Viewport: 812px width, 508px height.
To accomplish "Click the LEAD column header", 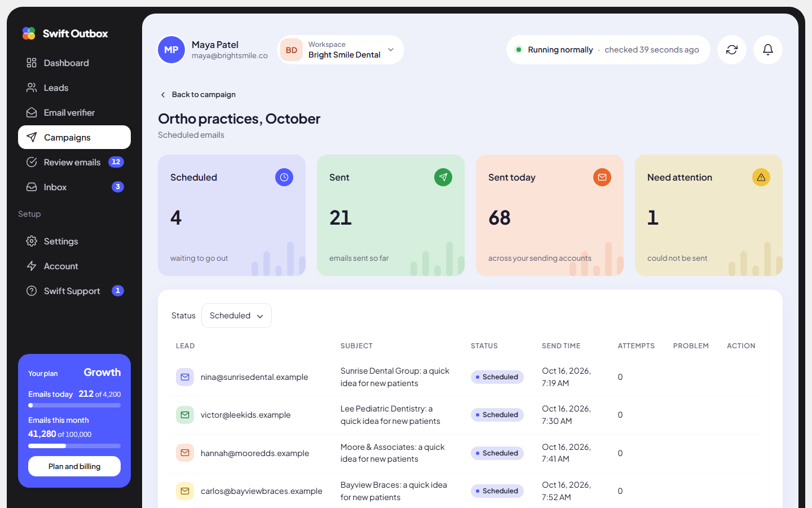I will (185, 346).
